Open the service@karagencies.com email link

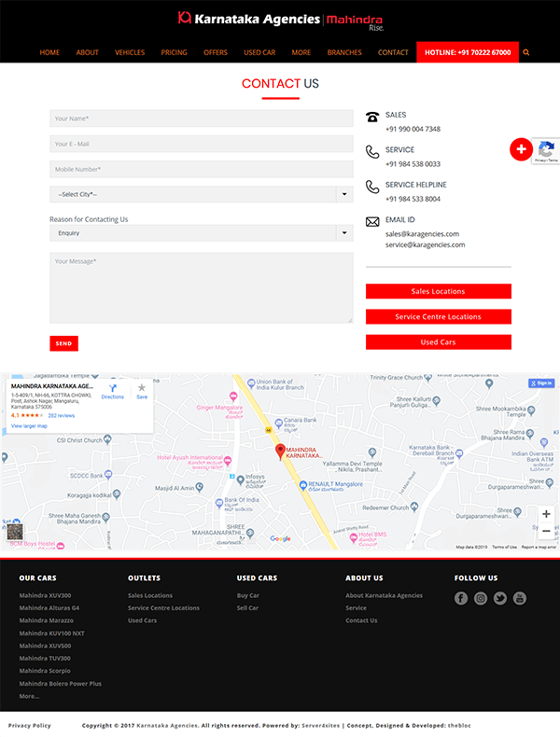click(x=425, y=244)
